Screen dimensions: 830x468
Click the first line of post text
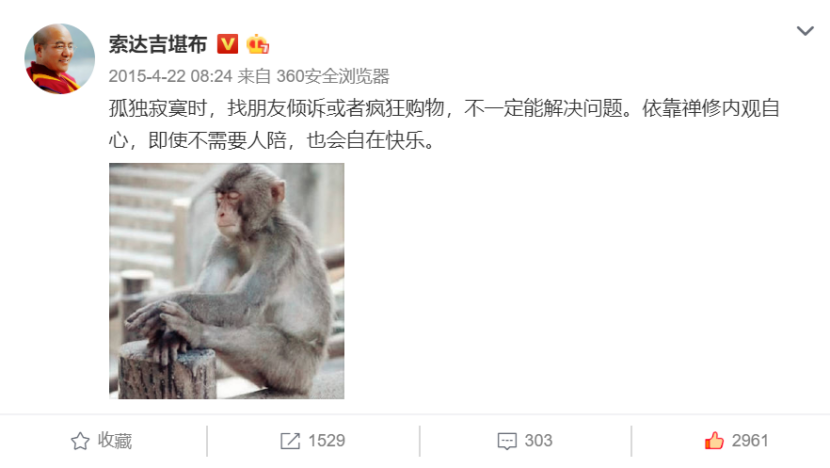[x=444, y=109]
